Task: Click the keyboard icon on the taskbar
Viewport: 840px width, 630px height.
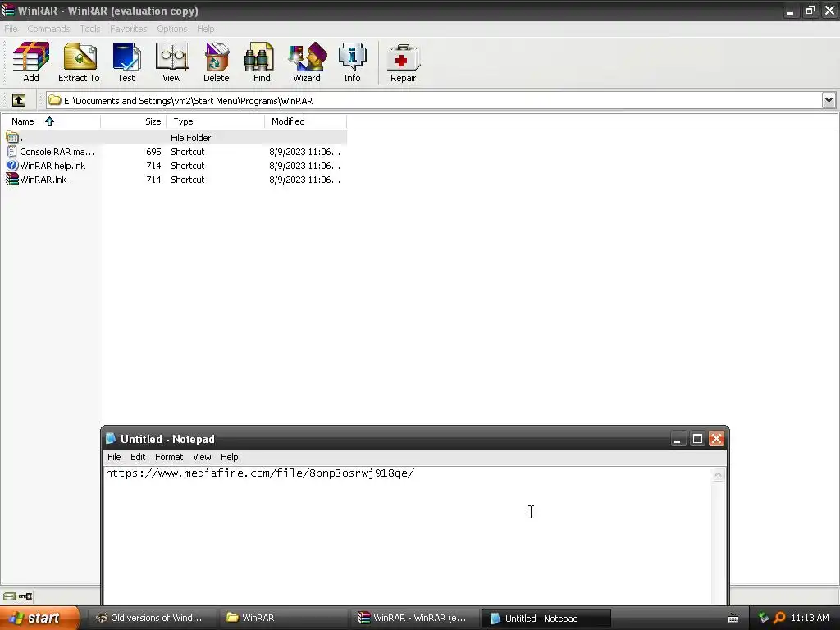Action: point(733,619)
